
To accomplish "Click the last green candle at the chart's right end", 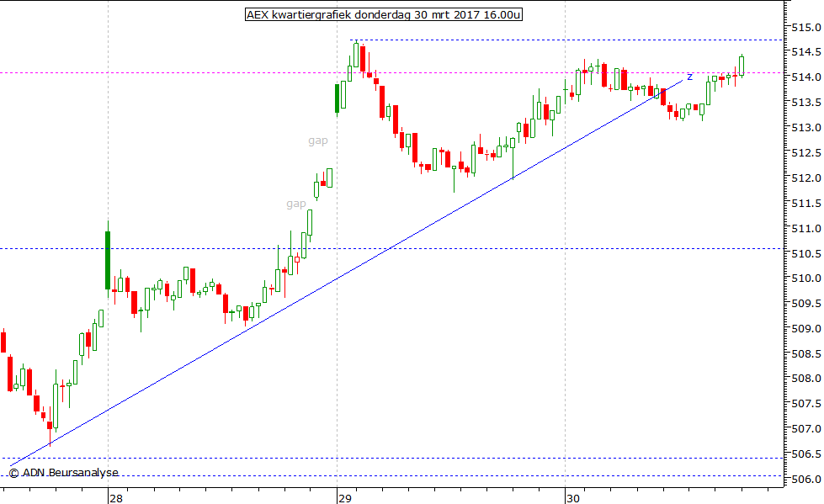I will (742, 66).
